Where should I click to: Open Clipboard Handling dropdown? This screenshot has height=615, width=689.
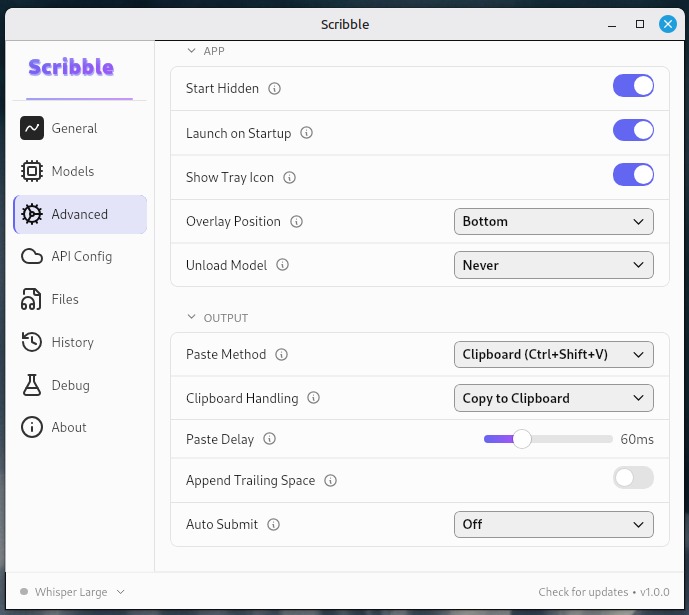[x=554, y=398]
